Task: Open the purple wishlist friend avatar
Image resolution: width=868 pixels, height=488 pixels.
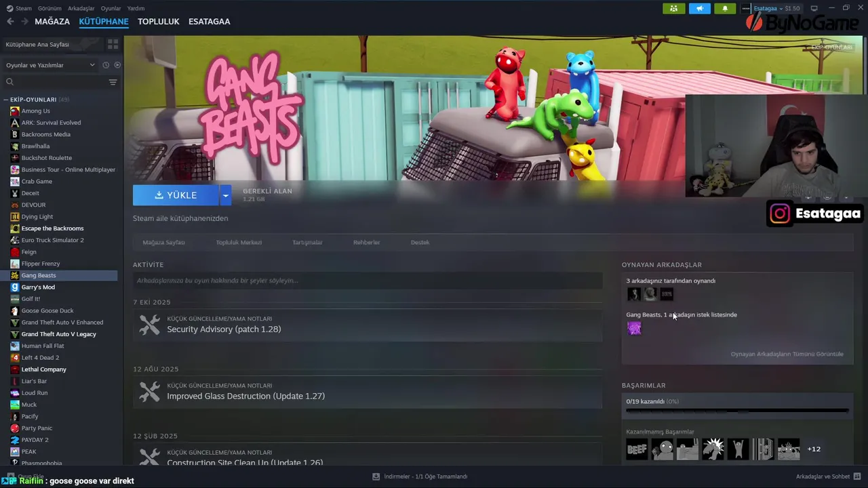Action: tap(634, 328)
